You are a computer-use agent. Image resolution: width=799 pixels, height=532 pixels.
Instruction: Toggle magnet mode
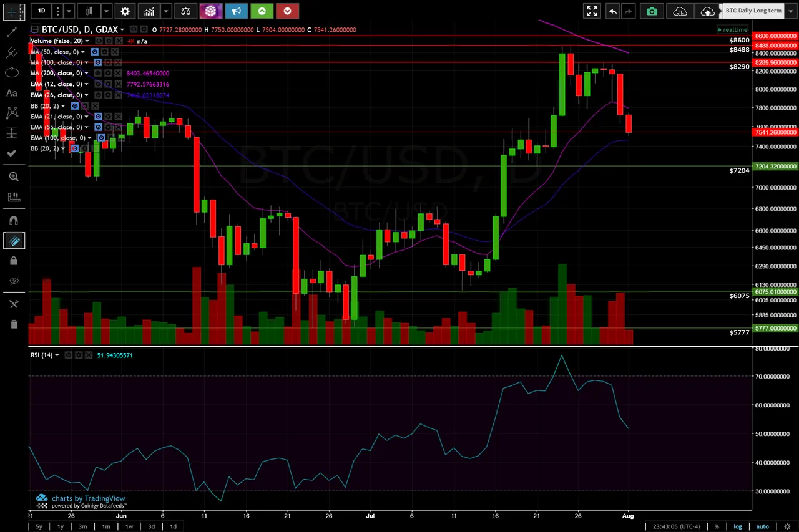pos(13,220)
